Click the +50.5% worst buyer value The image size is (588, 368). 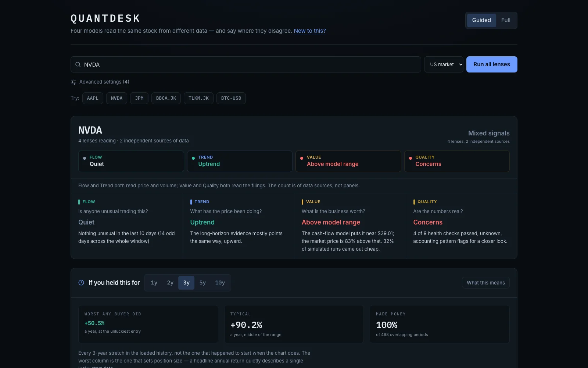(x=94, y=323)
